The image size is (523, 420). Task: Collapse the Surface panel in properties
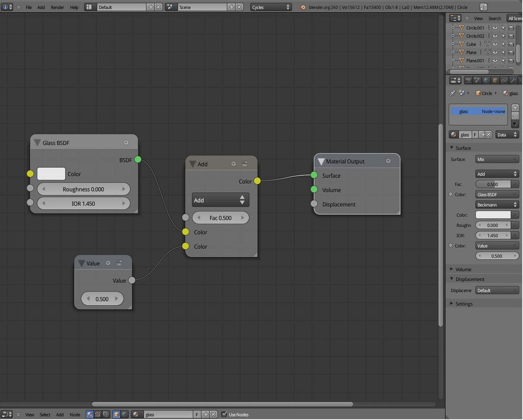point(451,147)
